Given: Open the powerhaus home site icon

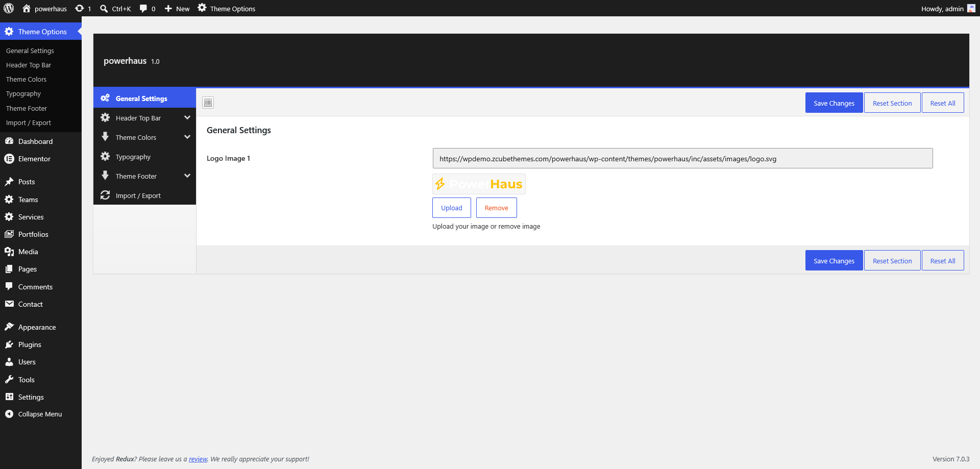Looking at the screenshot, I should point(27,8).
